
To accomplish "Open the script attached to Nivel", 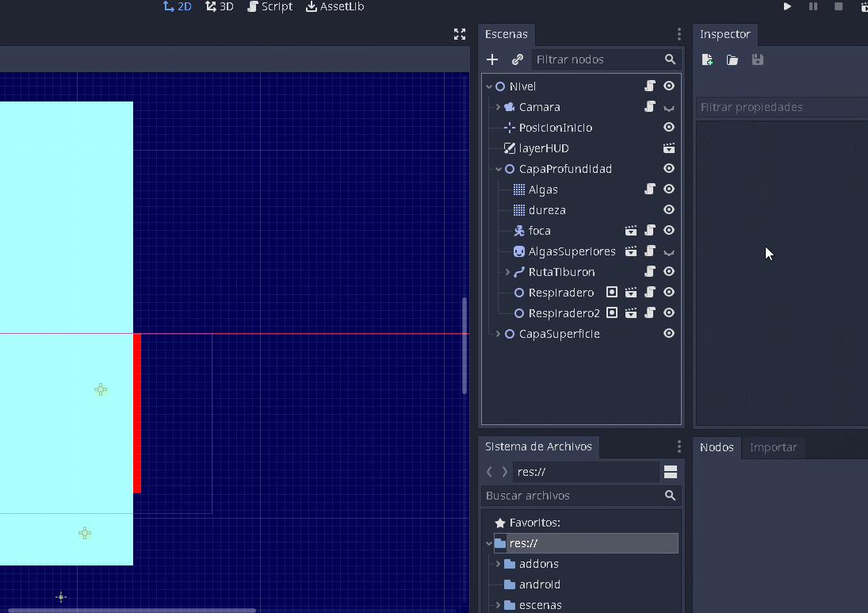I will 650,86.
